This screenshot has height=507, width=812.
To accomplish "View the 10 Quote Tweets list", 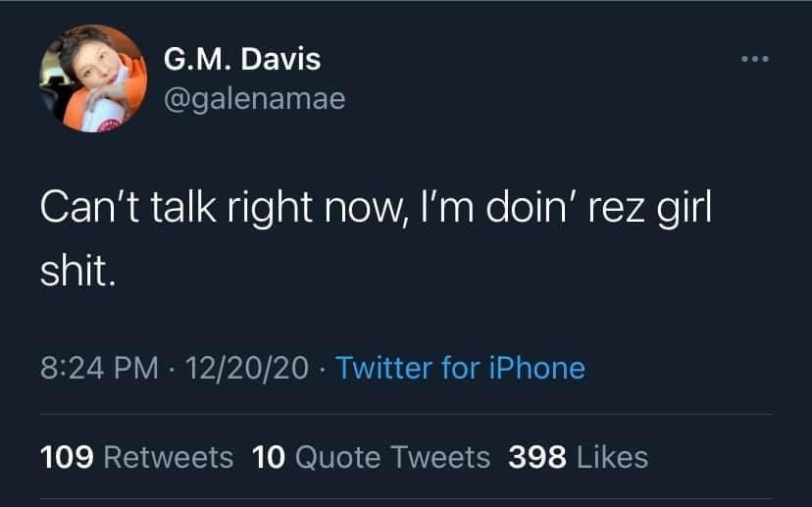I will pyautogui.click(x=372, y=457).
